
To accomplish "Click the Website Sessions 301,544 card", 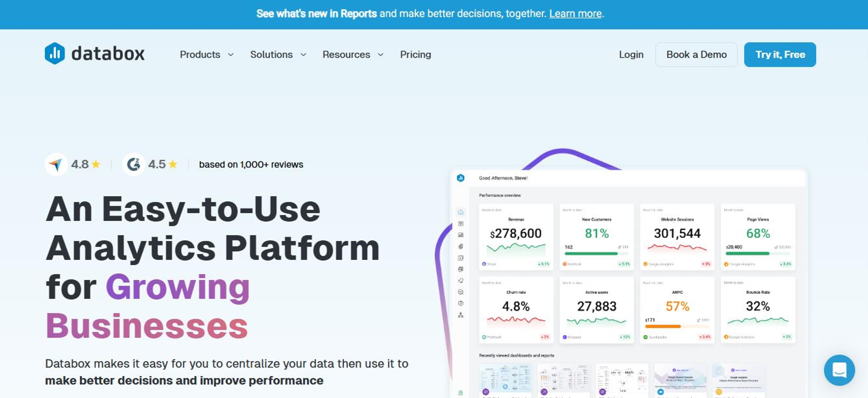I will point(677,236).
